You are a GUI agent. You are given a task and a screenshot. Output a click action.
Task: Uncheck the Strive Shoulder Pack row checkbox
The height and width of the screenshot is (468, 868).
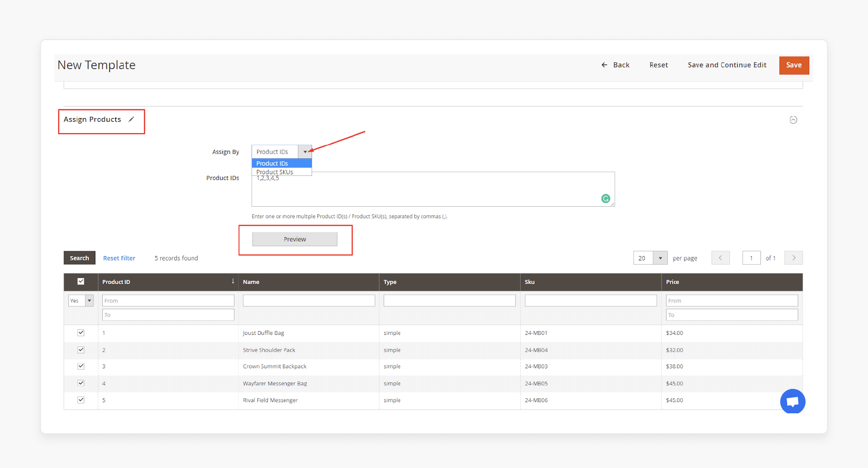coord(81,349)
